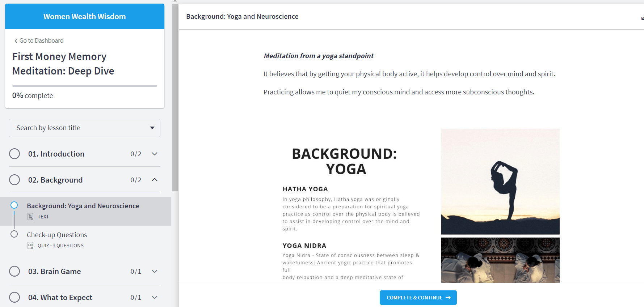Click the Brain Game 0/1 progress count

click(x=136, y=272)
